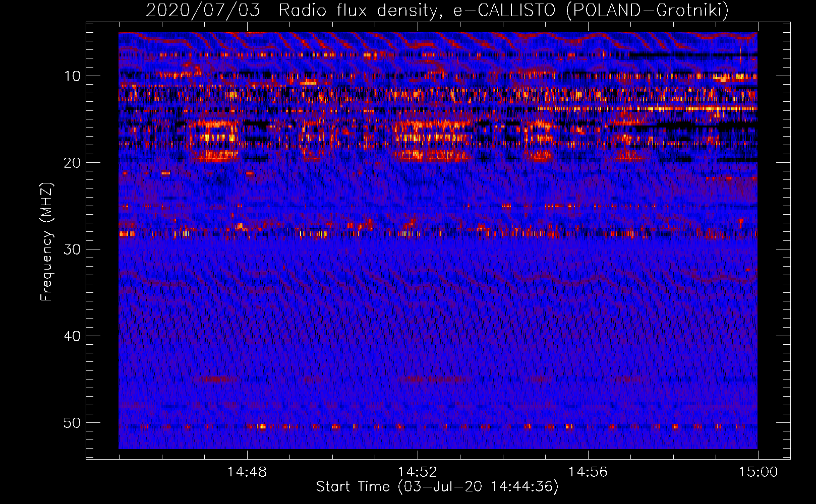Click the 50 frequency axis label
Viewport: 816px width, 504px height.
click(x=73, y=423)
